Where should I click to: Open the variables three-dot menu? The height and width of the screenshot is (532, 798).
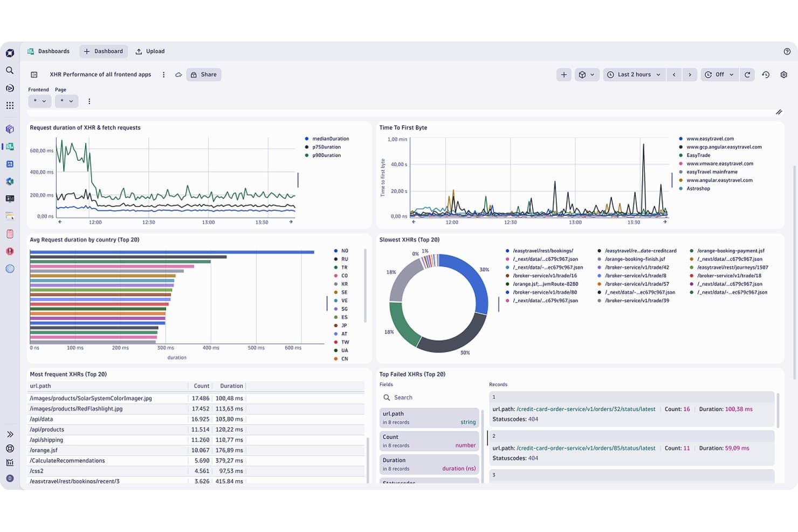point(89,101)
